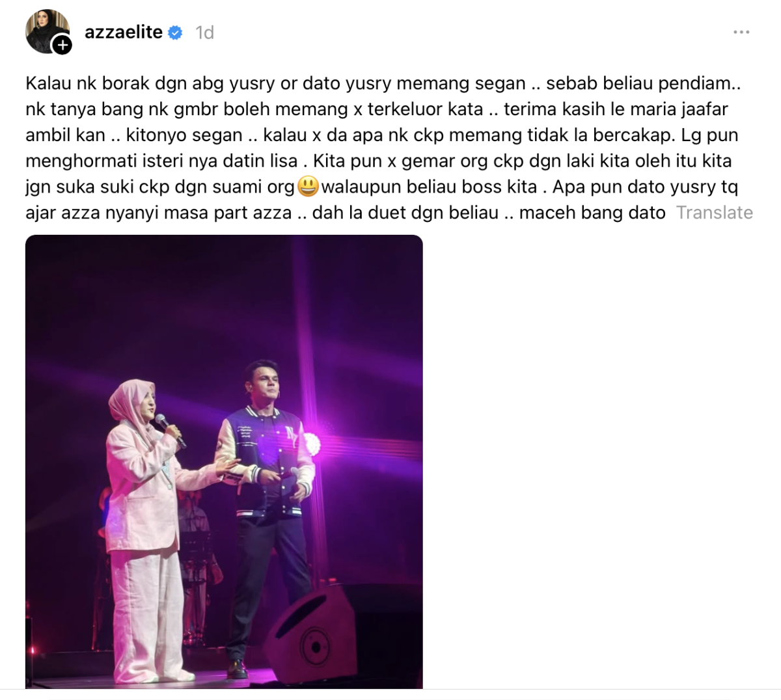Click the grinning emoji in the post

[308, 187]
